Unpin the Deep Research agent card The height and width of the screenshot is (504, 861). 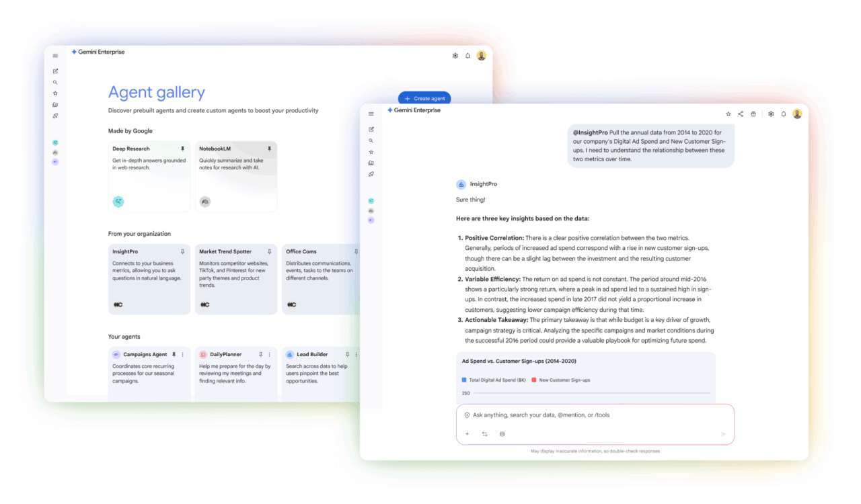182,149
